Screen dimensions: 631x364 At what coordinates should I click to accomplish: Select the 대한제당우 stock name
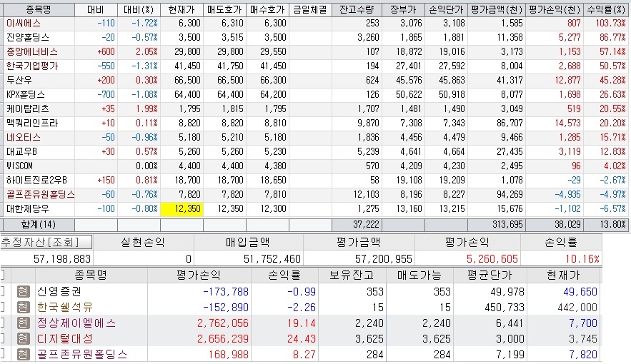tap(28, 209)
